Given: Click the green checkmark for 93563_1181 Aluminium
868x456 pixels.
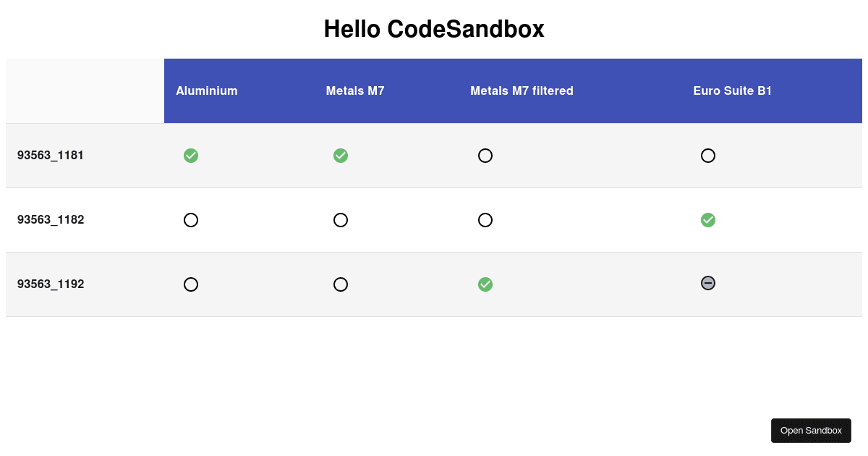Looking at the screenshot, I should [x=191, y=156].
